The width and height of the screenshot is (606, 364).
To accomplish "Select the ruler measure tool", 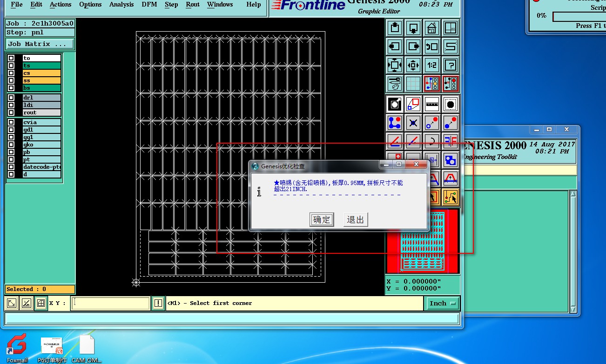I will pos(432,104).
